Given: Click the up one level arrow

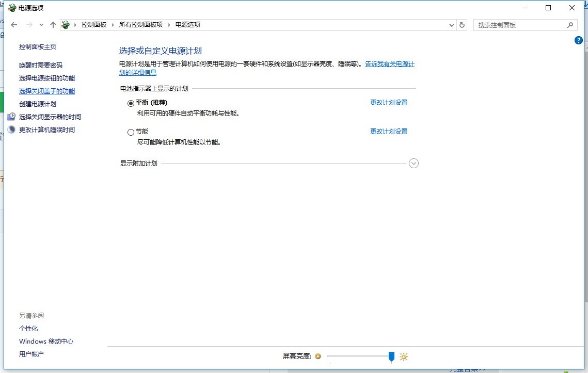Looking at the screenshot, I should [x=53, y=25].
